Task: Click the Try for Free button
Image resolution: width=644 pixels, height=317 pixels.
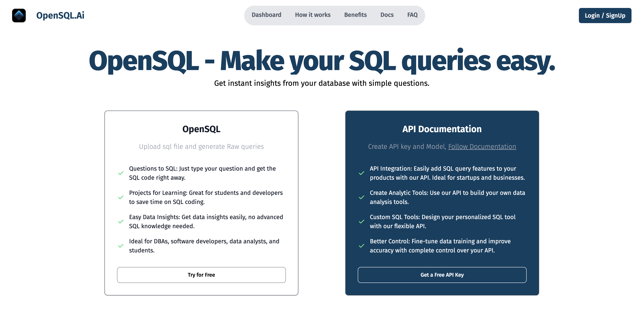Action: click(x=201, y=275)
